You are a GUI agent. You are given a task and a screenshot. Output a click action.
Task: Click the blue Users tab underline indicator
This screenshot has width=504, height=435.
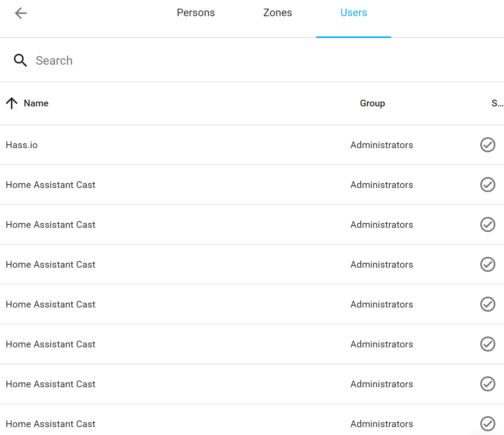354,36
